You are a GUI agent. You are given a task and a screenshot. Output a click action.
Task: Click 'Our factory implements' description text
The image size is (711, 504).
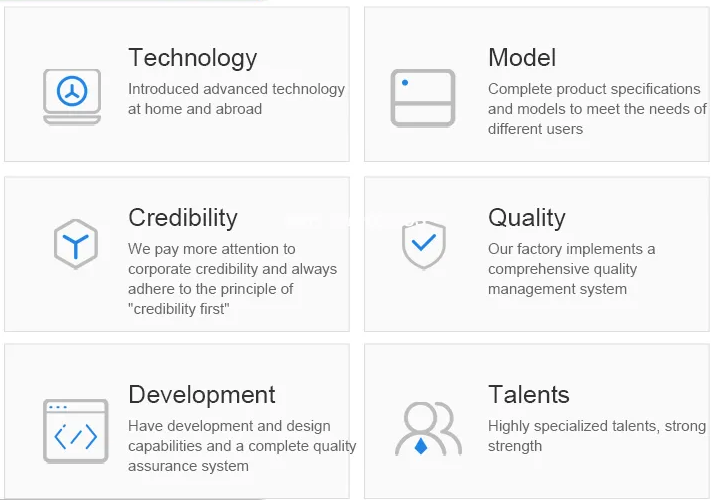click(x=572, y=249)
